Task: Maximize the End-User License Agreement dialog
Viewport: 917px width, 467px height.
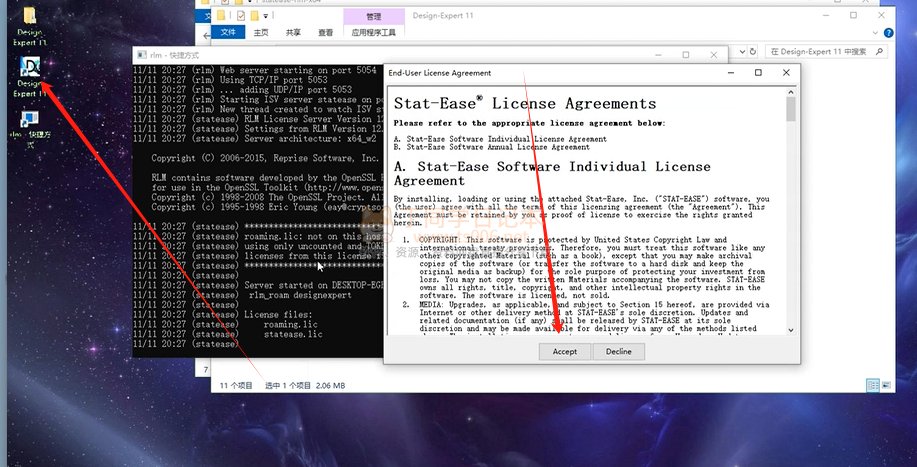Action: click(758, 72)
